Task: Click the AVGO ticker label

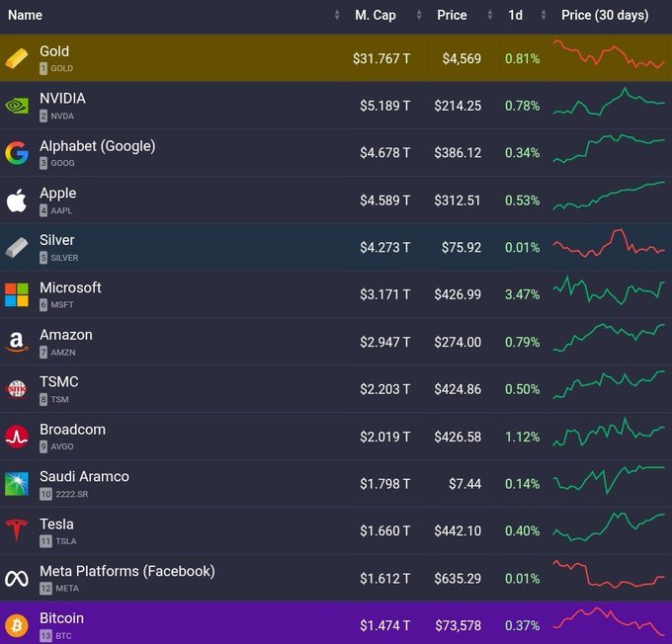Action: (62, 446)
